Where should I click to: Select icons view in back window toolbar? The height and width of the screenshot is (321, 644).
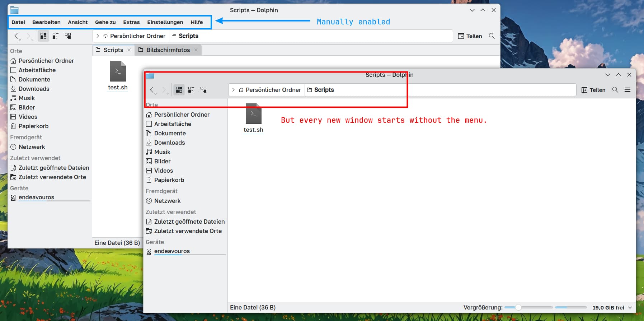[x=43, y=36]
